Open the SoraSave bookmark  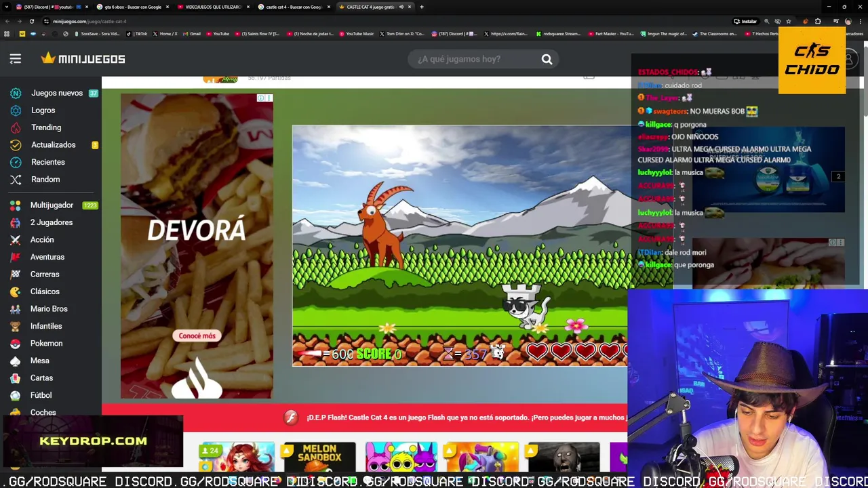[98, 33]
